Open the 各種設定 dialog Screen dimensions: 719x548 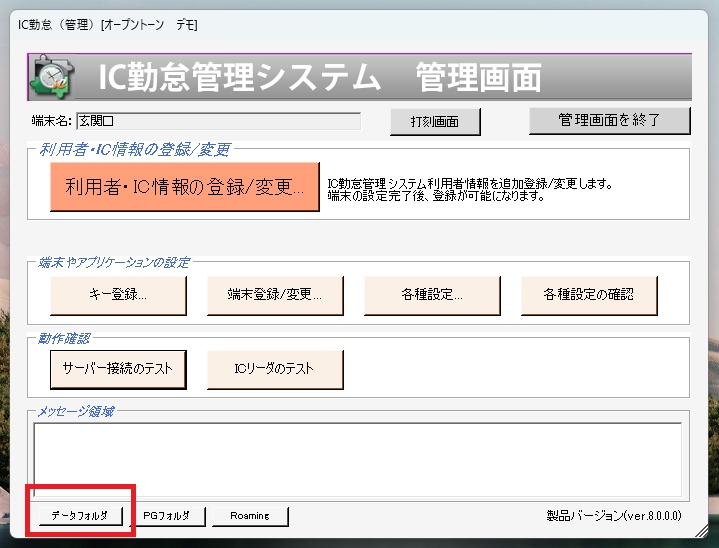coord(432,295)
